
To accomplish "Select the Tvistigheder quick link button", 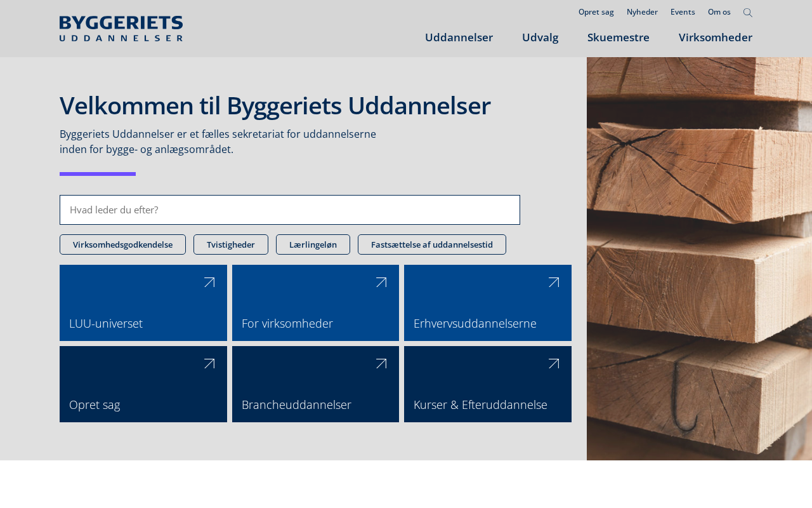I will pos(231,244).
